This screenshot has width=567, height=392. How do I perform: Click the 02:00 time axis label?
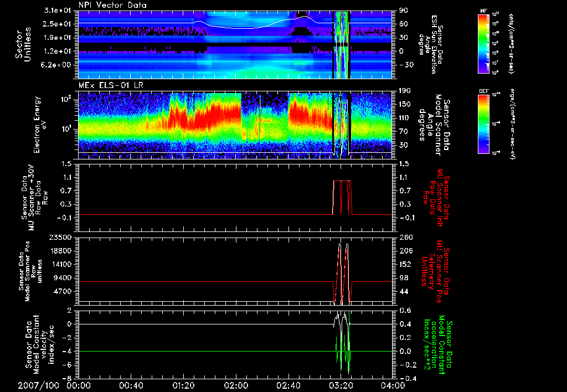(236, 385)
